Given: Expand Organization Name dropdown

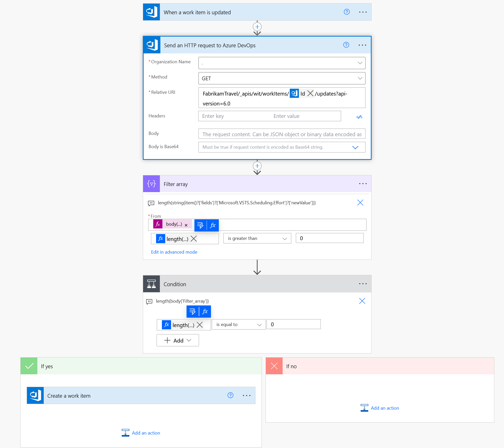Looking at the screenshot, I should tap(360, 63).
